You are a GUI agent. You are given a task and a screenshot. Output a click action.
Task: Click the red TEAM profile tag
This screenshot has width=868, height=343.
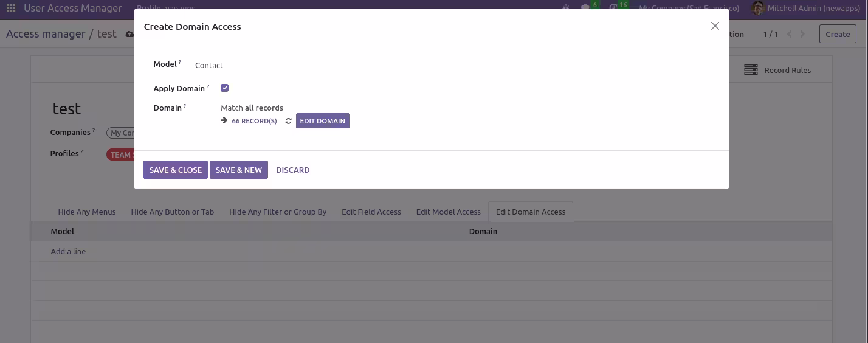(121, 154)
